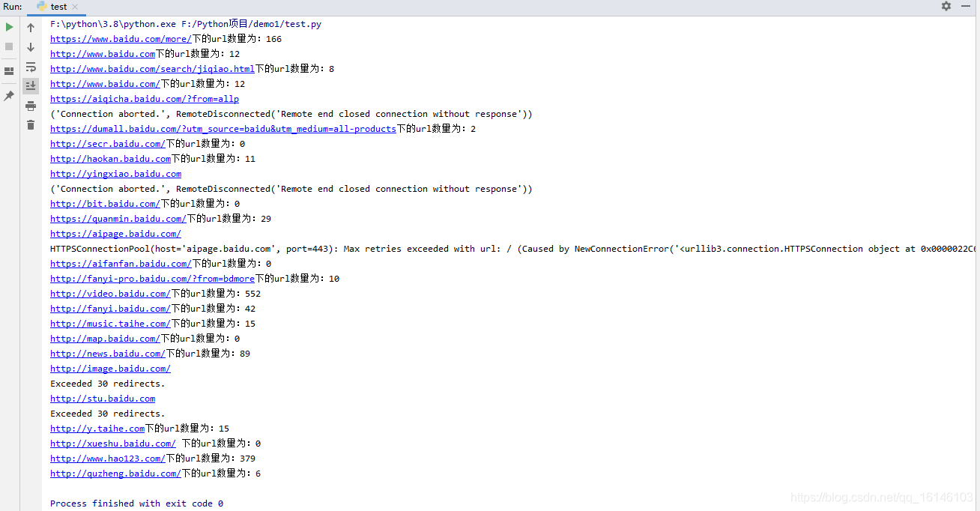
Task: Hide the Run panel with minus button
Action: (967, 6)
